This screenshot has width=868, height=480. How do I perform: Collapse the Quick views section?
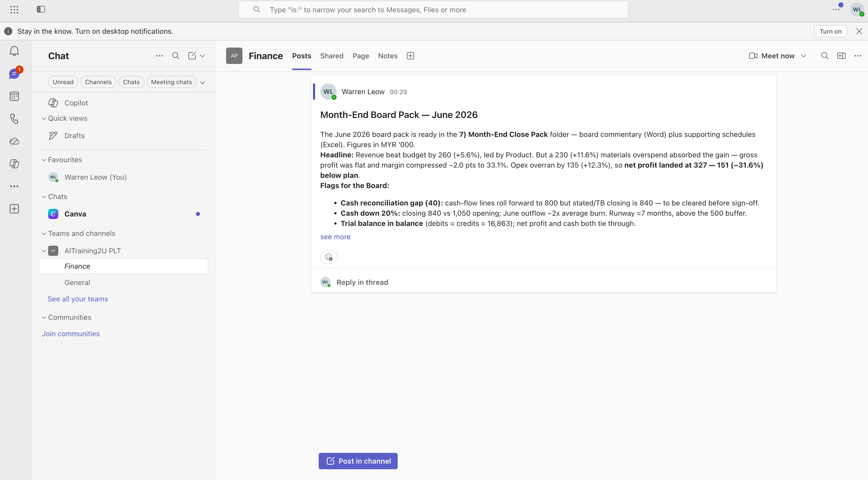(44, 118)
